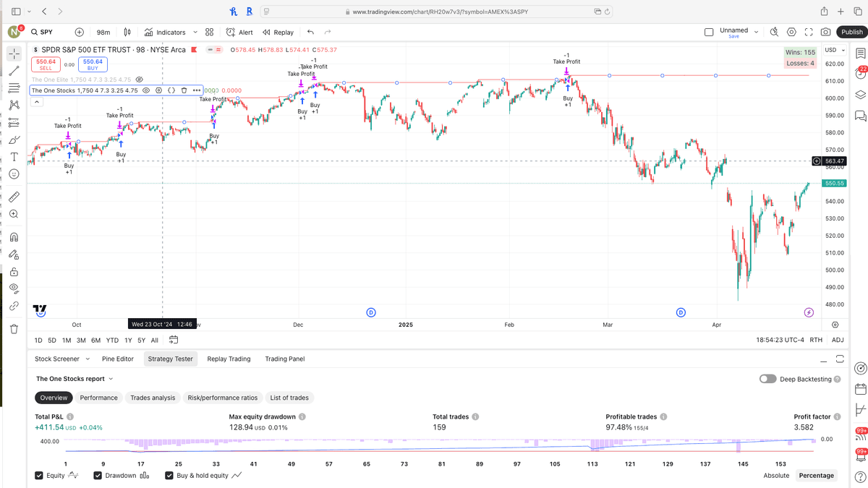
Task: Enter fullscreen mode
Action: 808,32
